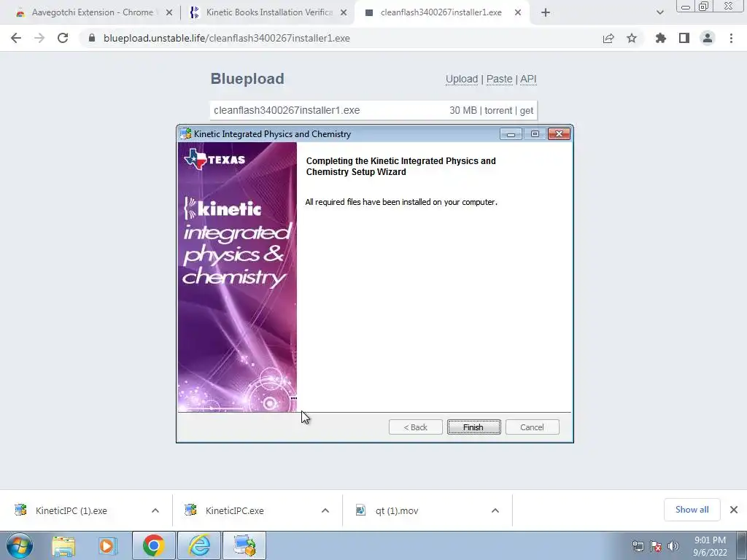Click the Show desktop strip
The height and width of the screenshot is (560, 747).
click(x=742, y=545)
